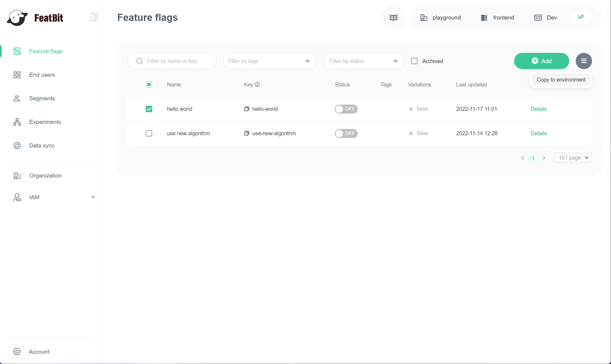Select Copy to environment menu option
The image size is (611, 364).
coord(561,80)
